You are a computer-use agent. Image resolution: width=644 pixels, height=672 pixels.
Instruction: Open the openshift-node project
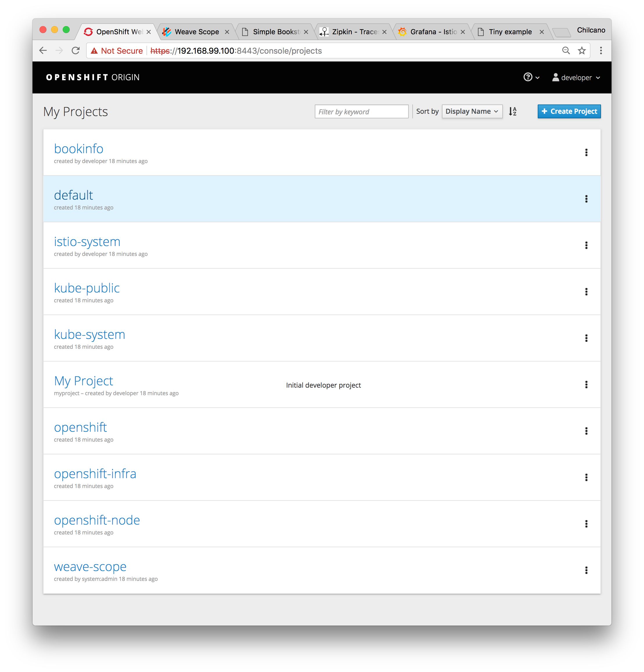97,520
